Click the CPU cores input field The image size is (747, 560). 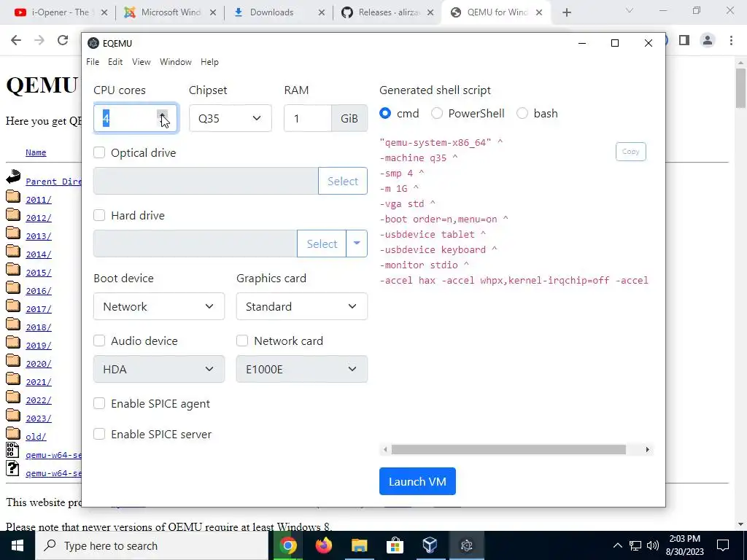(x=136, y=118)
